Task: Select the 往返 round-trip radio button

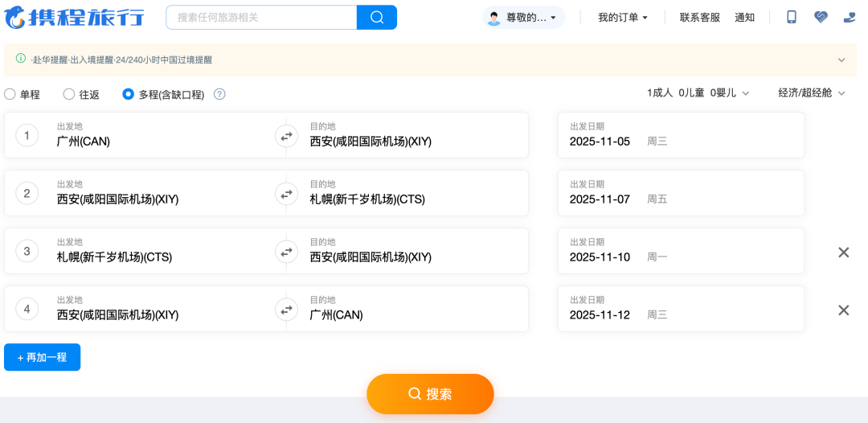Action: coord(68,94)
